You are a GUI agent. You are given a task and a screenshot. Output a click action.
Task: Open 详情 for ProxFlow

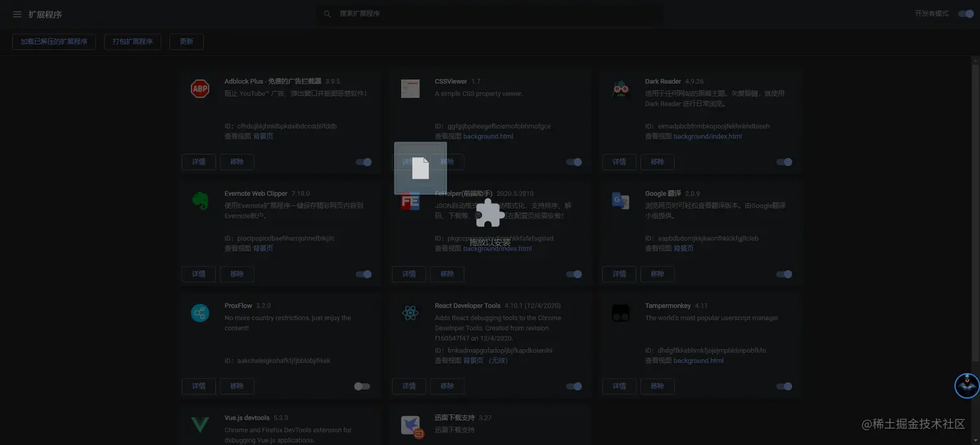(198, 386)
